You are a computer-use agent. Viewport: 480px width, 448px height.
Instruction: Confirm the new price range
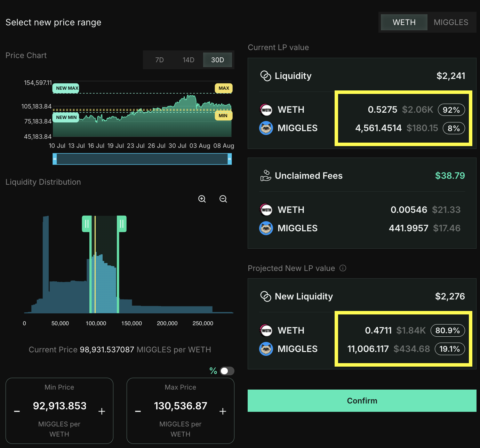(x=362, y=400)
